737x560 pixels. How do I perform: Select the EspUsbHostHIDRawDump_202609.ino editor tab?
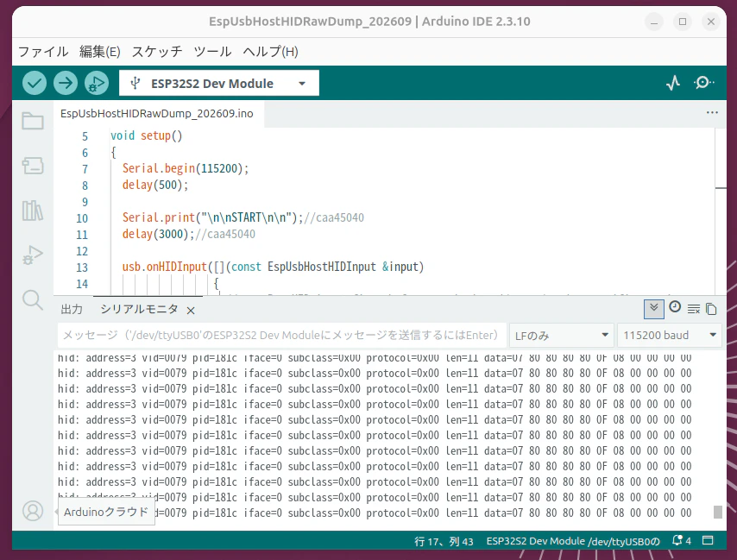[x=157, y=114]
